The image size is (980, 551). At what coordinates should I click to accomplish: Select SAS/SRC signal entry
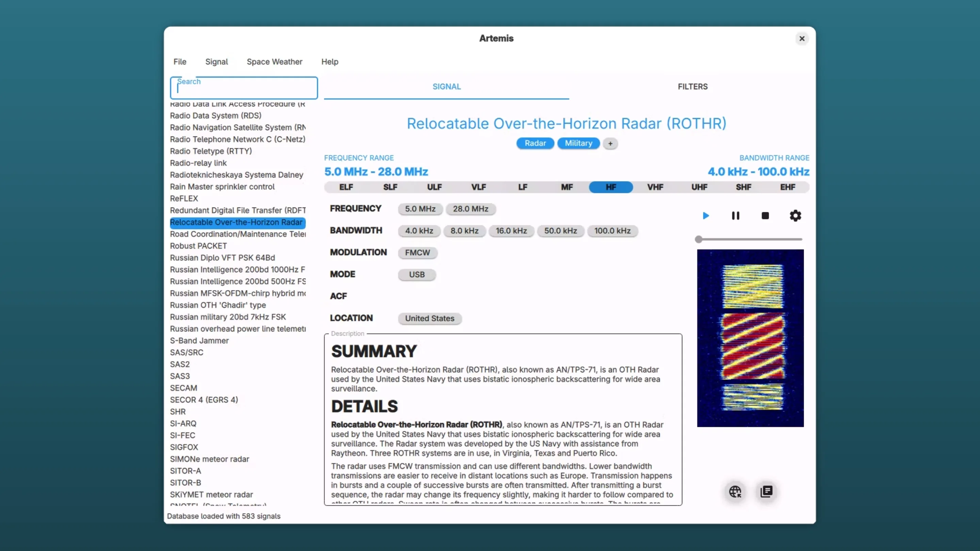(238, 352)
